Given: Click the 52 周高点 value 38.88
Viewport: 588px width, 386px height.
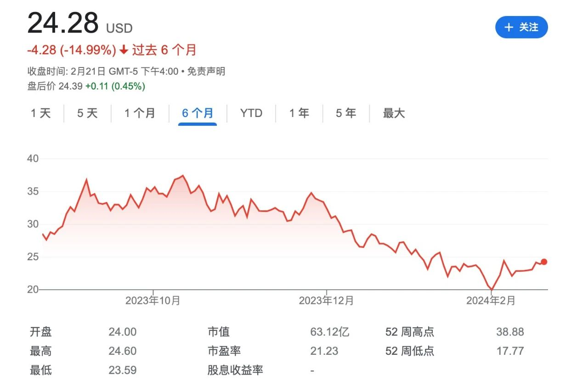Looking at the screenshot, I should pos(510,332).
